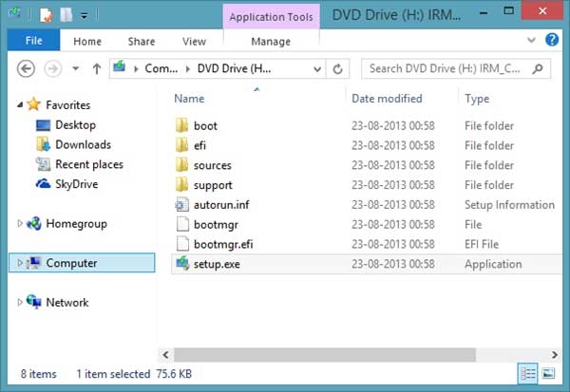Select Homegroup in the navigation pane
The width and height of the screenshot is (570, 392).
click(76, 223)
